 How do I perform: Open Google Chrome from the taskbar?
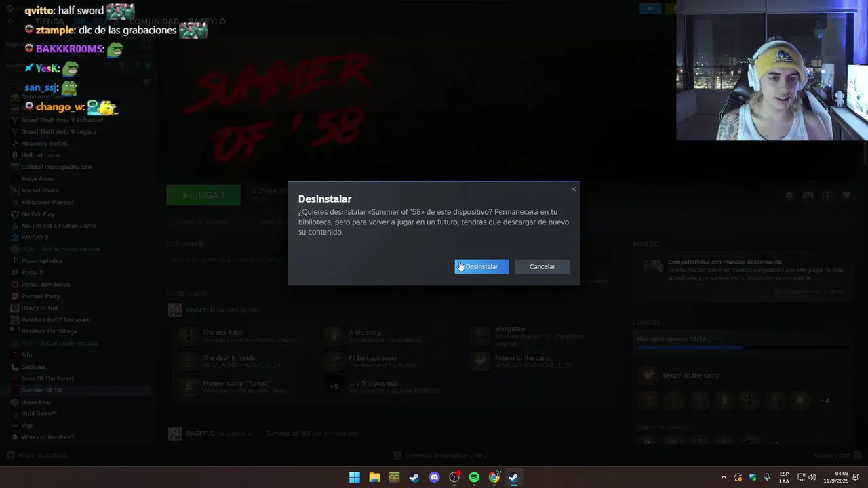coord(494,477)
